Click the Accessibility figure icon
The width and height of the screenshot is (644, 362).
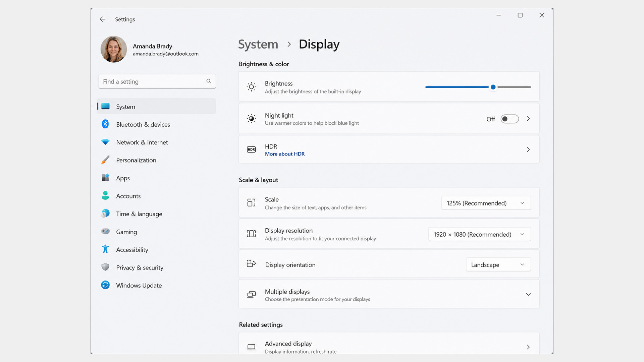click(x=105, y=249)
